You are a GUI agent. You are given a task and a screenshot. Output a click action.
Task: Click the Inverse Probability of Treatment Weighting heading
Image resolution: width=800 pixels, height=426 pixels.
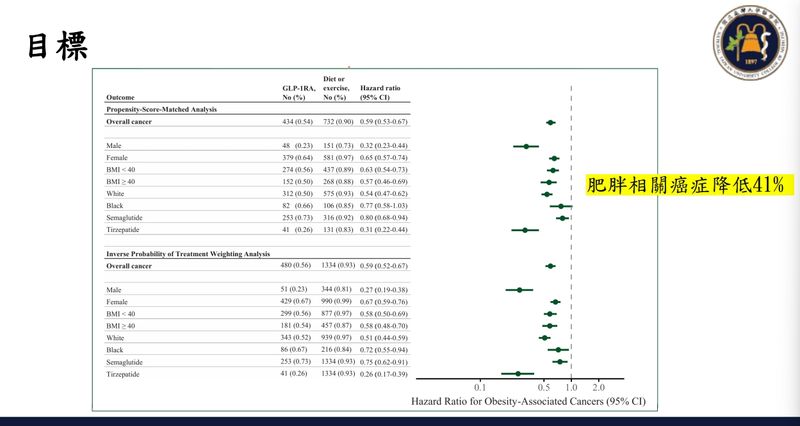click(x=188, y=254)
